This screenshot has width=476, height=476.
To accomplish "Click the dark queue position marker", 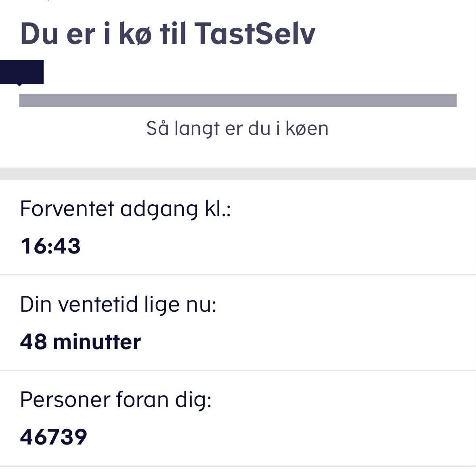I will pos(22,71).
